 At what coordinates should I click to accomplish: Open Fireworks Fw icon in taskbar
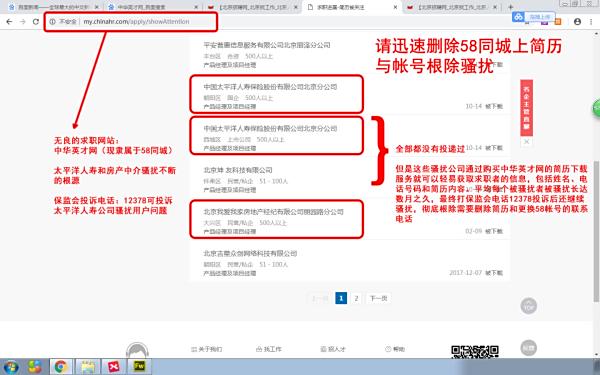[139, 367]
